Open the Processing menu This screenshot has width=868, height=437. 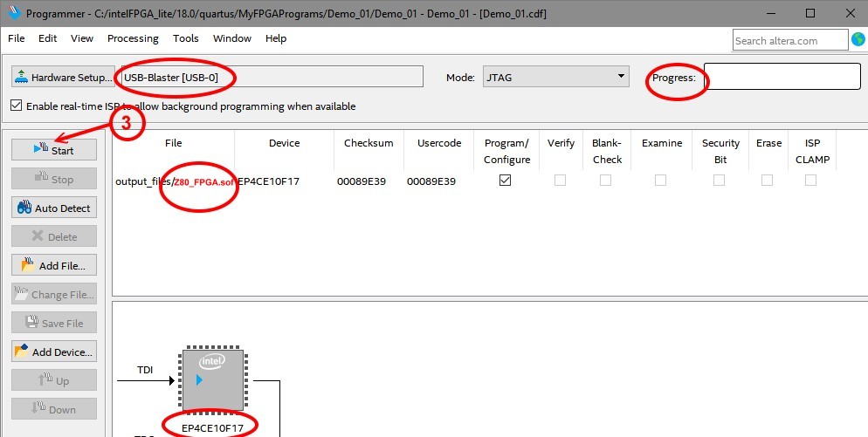(133, 38)
